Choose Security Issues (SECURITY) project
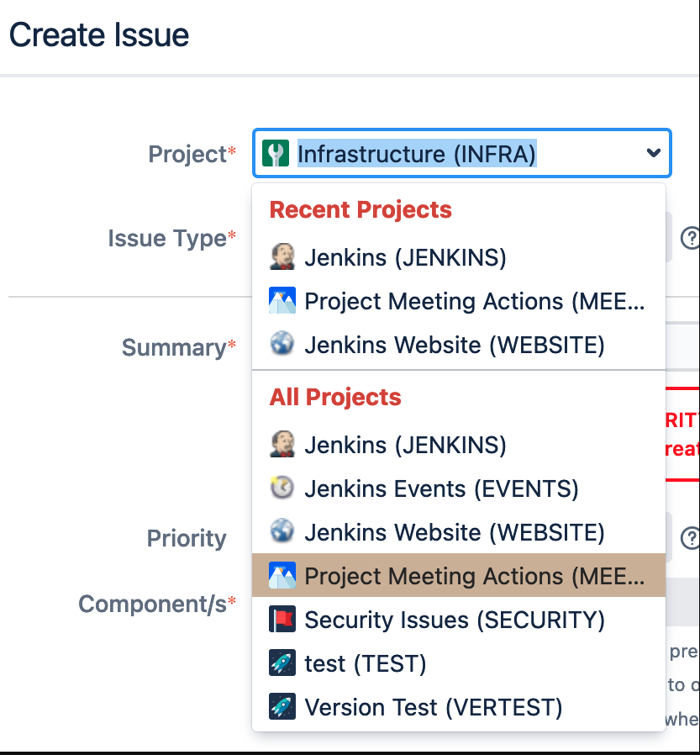The image size is (700, 755). 459,619
